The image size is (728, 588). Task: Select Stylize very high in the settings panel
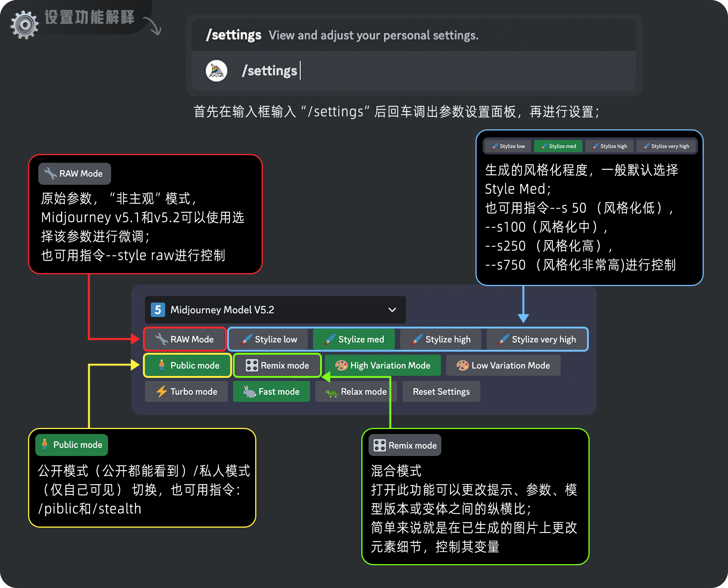pyautogui.click(x=537, y=339)
